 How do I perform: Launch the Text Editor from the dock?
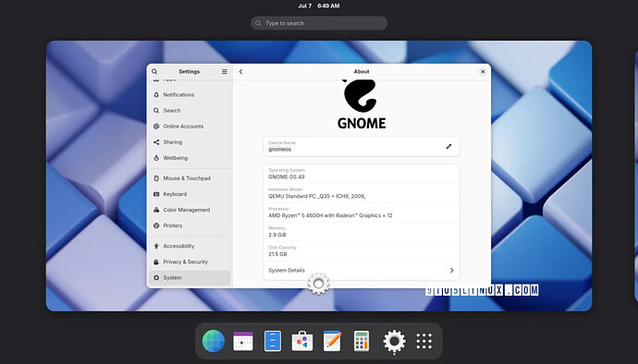coord(332,341)
